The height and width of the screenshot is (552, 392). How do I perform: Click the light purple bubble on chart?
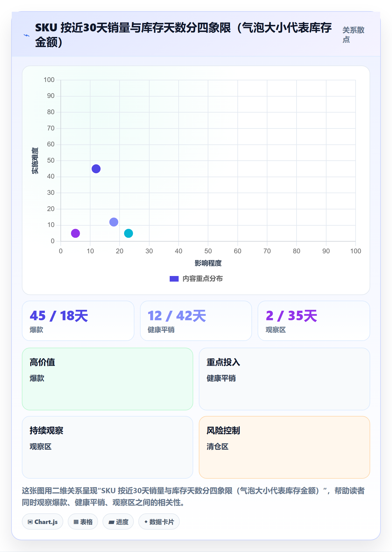[x=114, y=222]
